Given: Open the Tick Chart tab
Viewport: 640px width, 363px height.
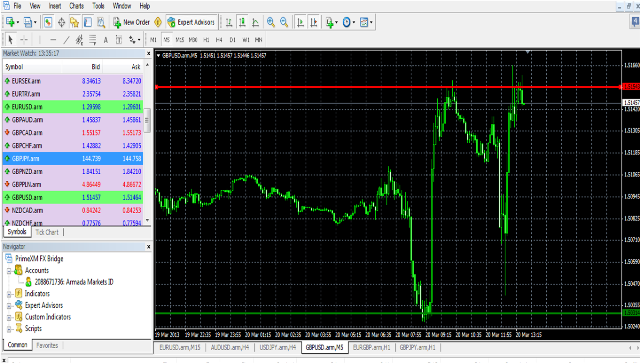Looking at the screenshot, I should click(x=47, y=232).
